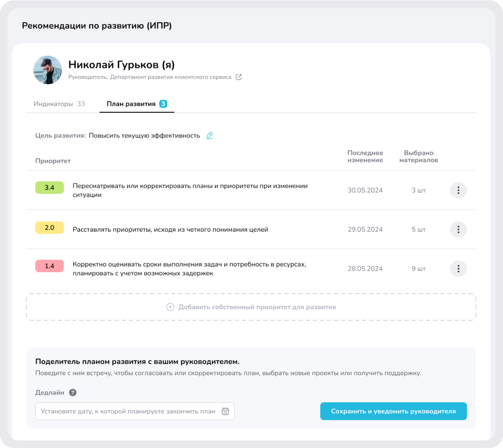Click Николай Гурьков's profile avatar
Viewport: 503px width, 448px height.
coord(48,70)
